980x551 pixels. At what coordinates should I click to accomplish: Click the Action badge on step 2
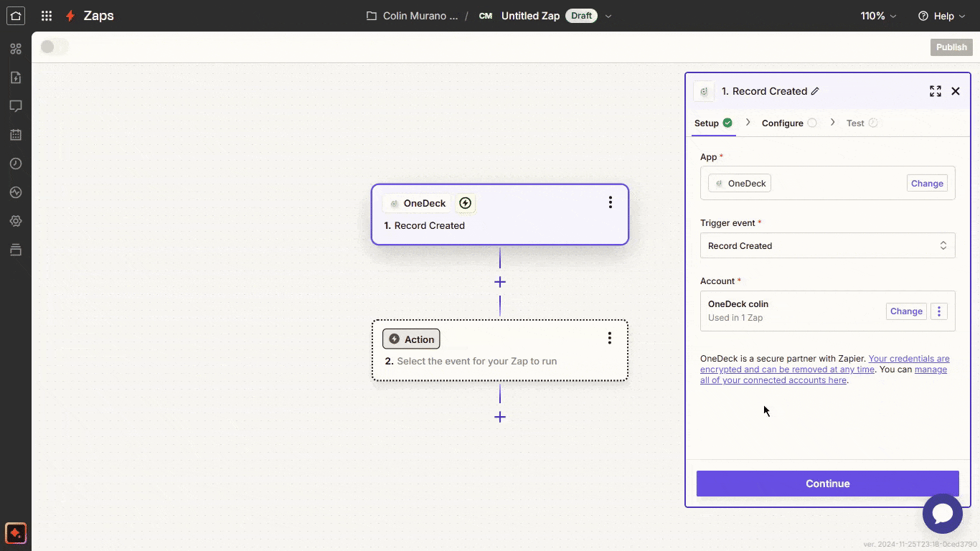coord(411,339)
